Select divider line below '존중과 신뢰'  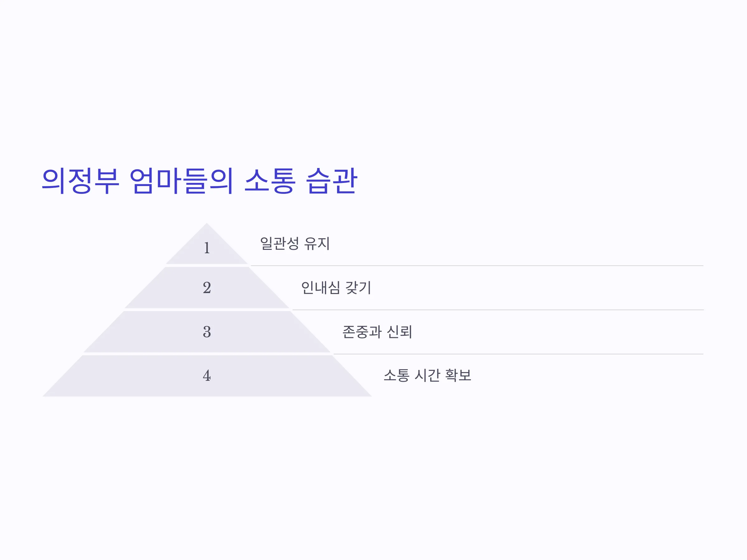pos(518,354)
